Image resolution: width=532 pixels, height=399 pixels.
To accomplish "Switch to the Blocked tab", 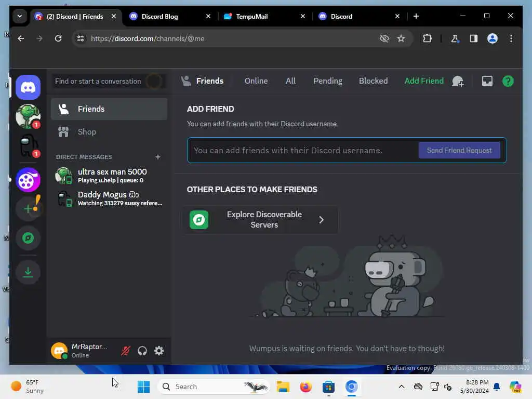I will (373, 81).
